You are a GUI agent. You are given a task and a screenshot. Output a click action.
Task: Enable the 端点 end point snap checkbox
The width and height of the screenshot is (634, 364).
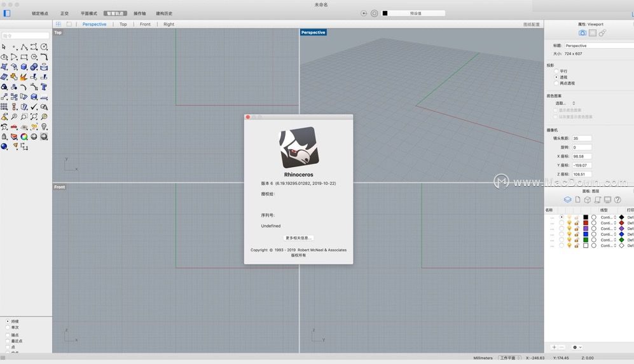point(8,335)
